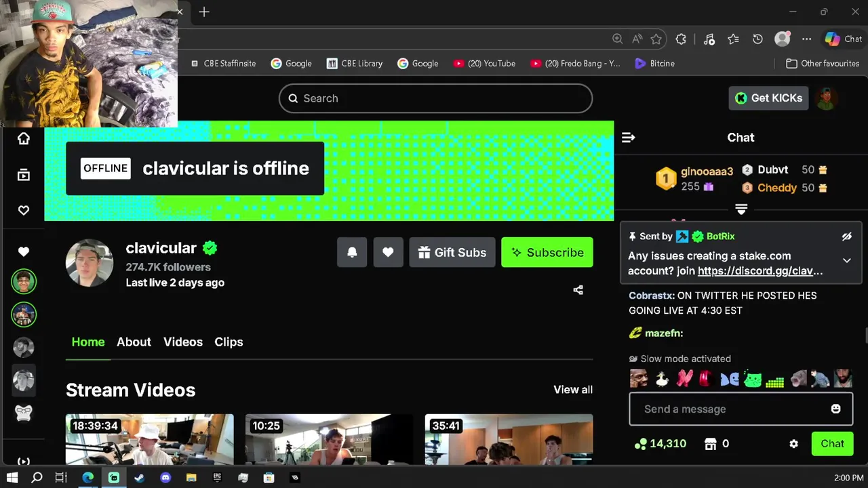Insert the duck emote
Image resolution: width=868 pixels, height=488 pixels.
coord(662,379)
